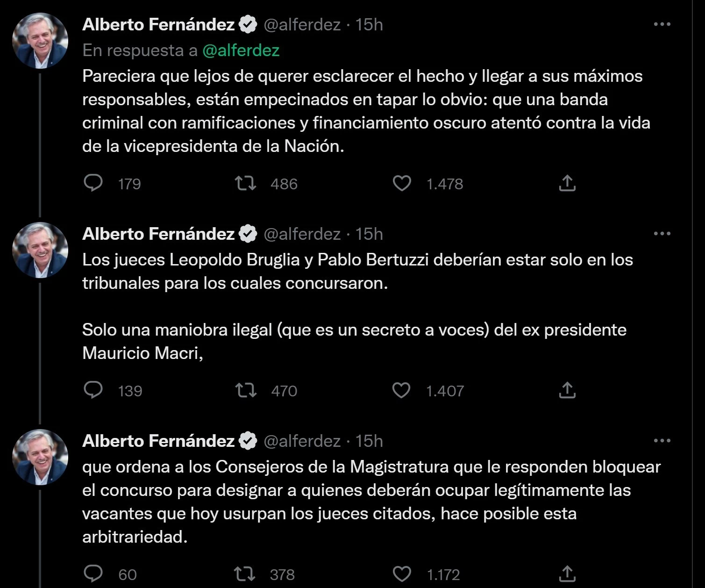Share the tweet about Consejeros de la Magistratura
705x588 pixels.
coord(567,574)
